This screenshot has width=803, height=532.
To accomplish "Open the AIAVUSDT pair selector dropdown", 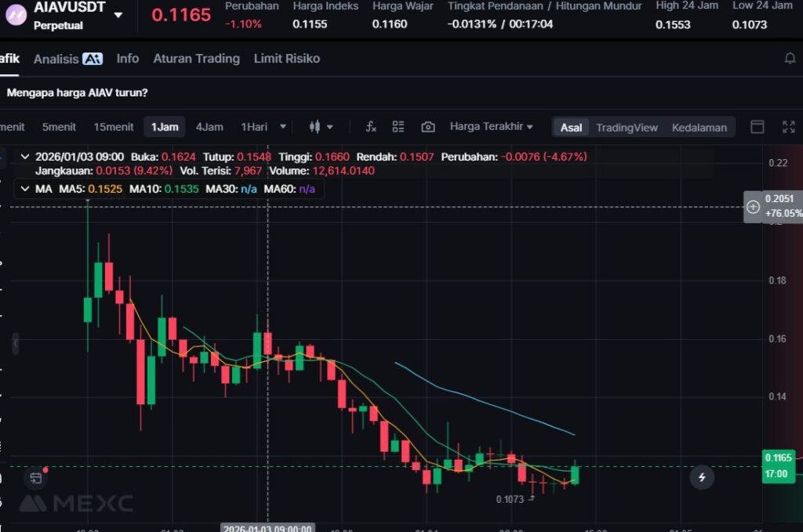I will (118, 15).
